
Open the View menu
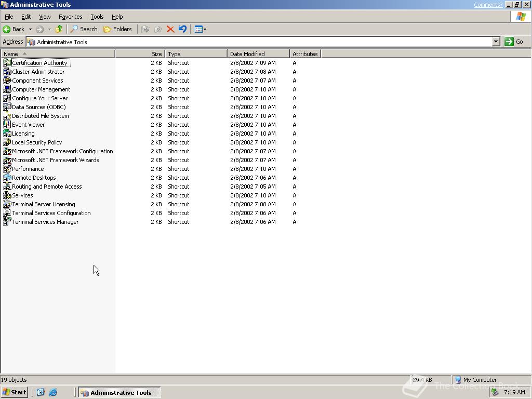click(45, 17)
